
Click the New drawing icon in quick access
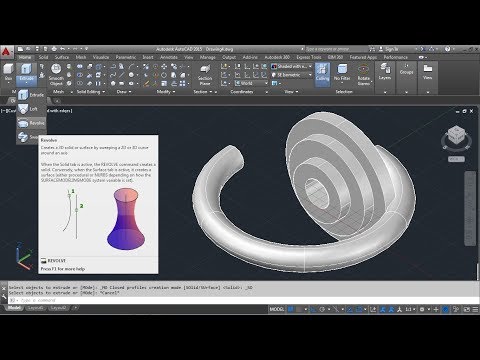point(21,49)
